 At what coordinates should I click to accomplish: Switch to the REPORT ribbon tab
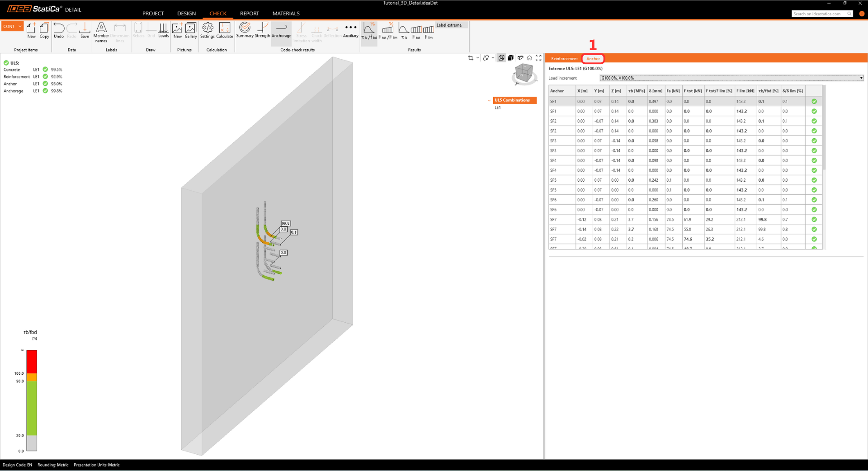pyautogui.click(x=249, y=14)
